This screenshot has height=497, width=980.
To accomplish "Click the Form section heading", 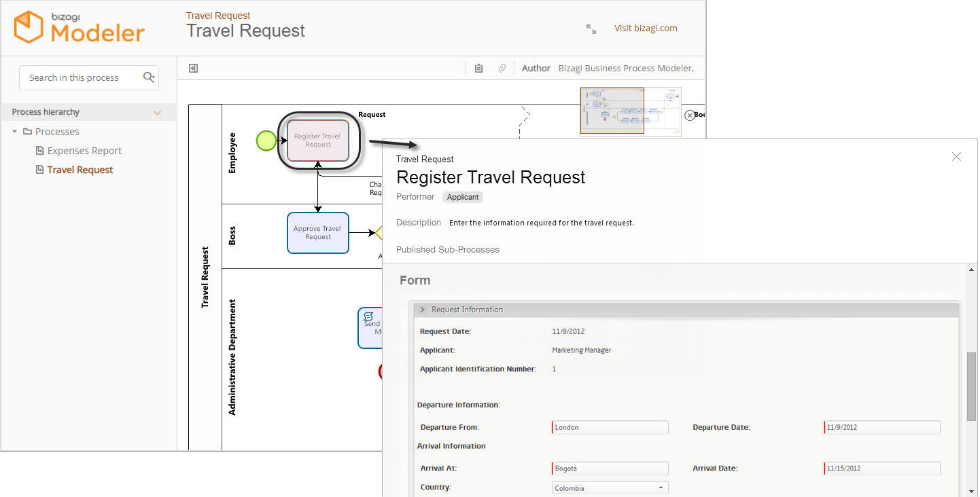I will [415, 280].
